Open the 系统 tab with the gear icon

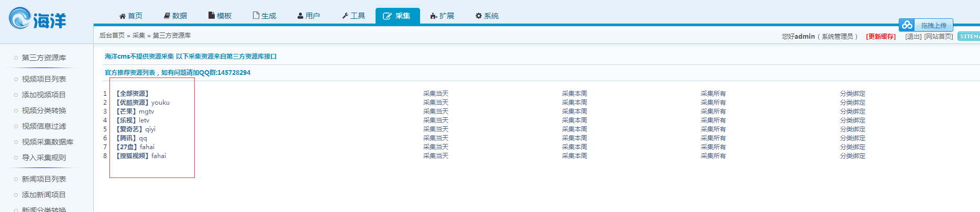pos(487,16)
